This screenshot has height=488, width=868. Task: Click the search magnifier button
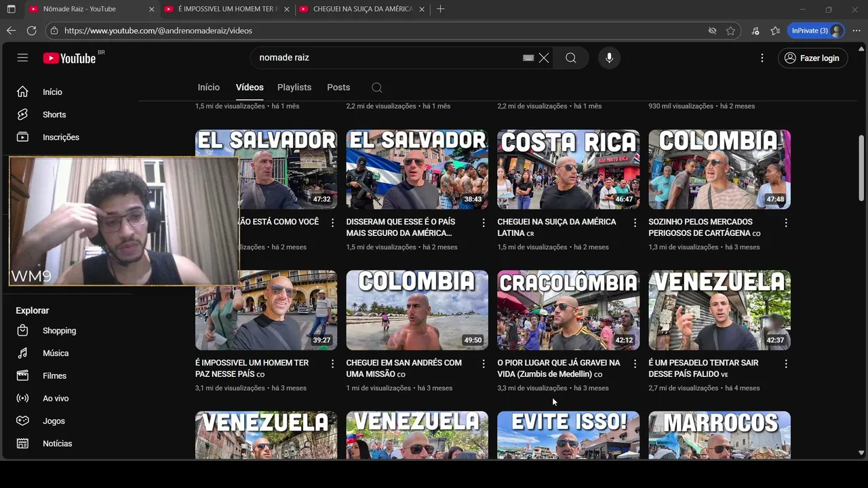571,58
